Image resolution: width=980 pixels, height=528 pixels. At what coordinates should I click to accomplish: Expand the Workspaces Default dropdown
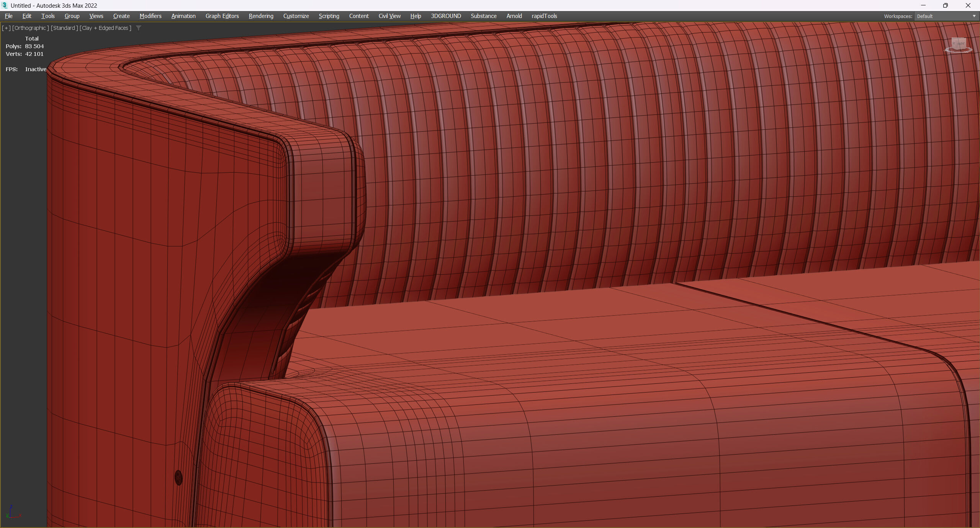946,16
